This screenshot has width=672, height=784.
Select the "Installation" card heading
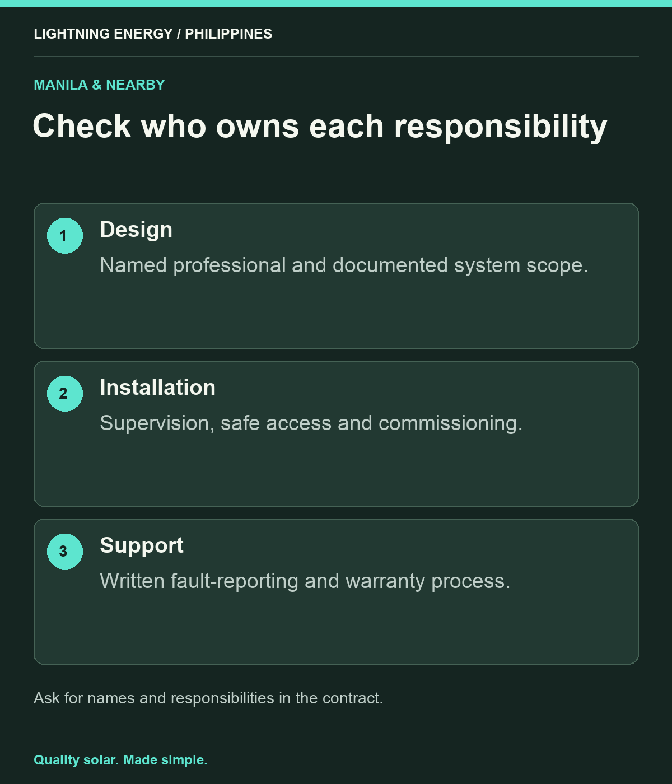click(x=158, y=388)
